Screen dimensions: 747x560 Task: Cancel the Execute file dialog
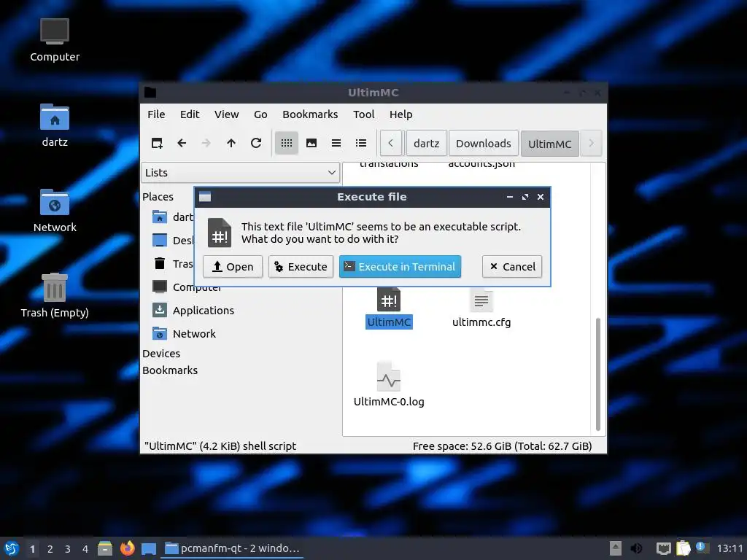(x=512, y=266)
